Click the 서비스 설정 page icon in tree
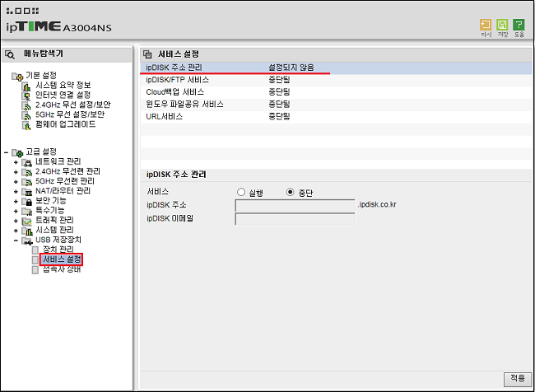This screenshot has width=535, height=392. (x=35, y=260)
